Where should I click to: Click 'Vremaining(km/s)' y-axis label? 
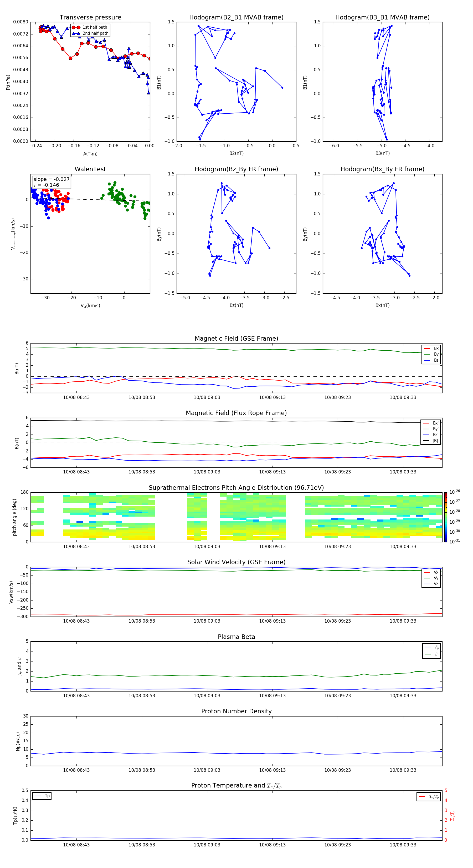click(13, 234)
